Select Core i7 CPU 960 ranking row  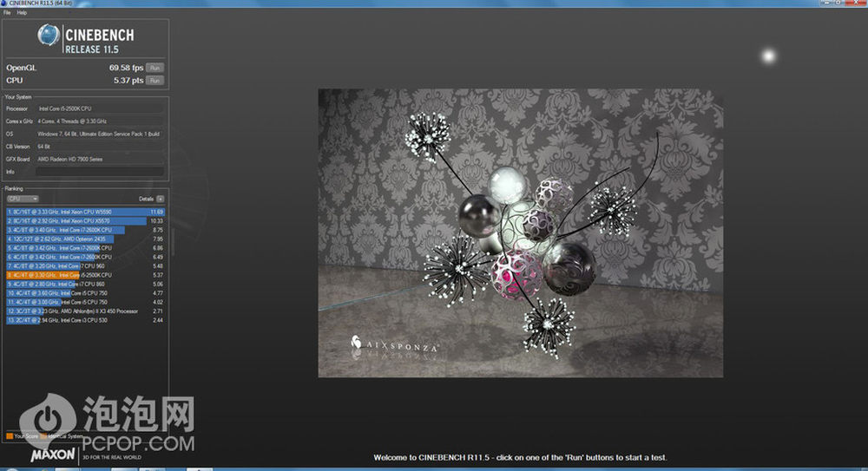[85, 266]
